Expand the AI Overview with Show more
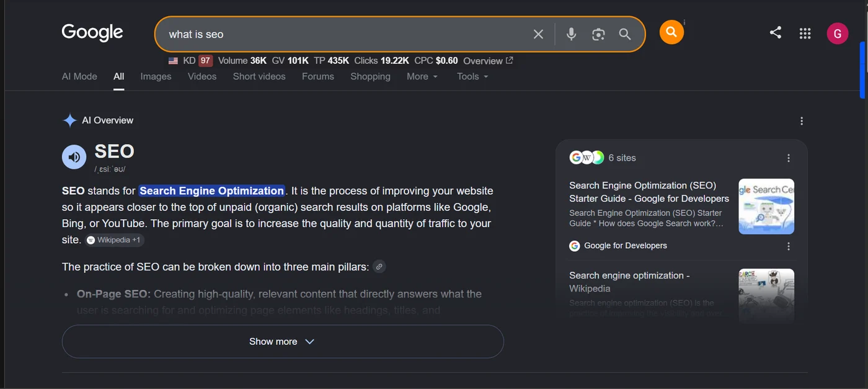 click(283, 341)
